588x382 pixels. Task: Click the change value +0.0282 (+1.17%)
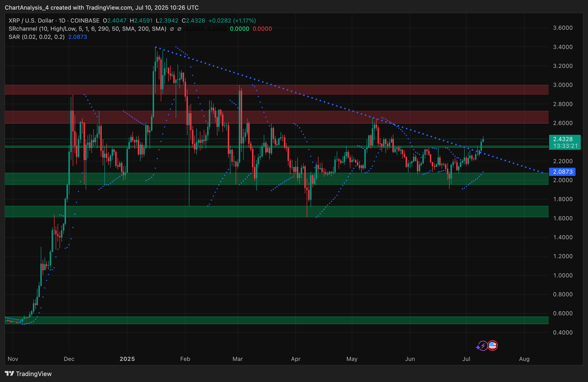(x=232, y=20)
